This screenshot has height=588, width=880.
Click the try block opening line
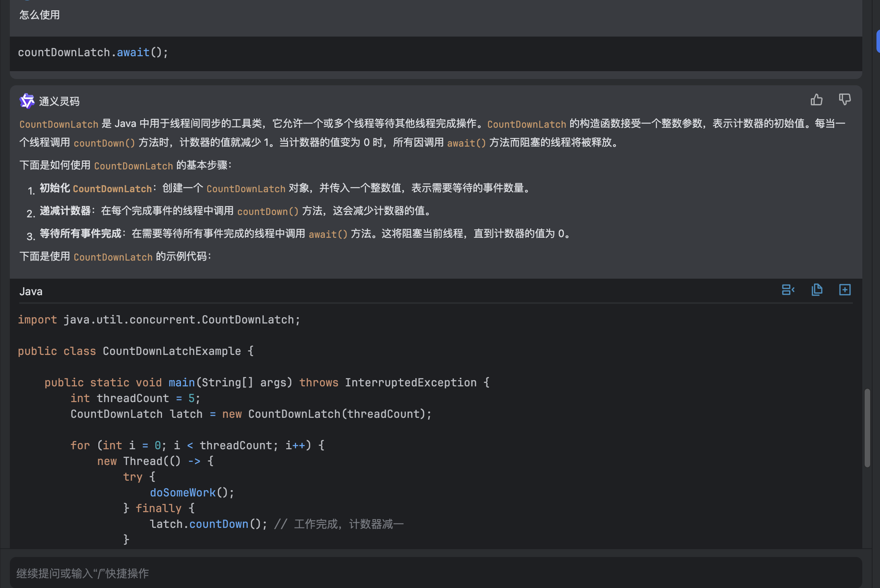pos(139,477)
